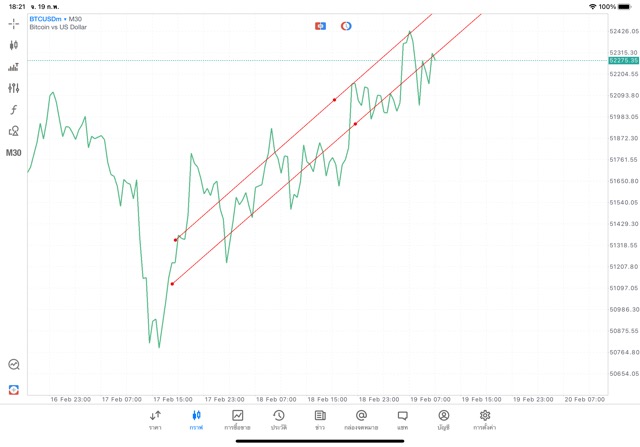Open the circular chart icon near bottom left
Image resolution: width=640 pixels, height=447 pixels.
click(x=14, y=365)
